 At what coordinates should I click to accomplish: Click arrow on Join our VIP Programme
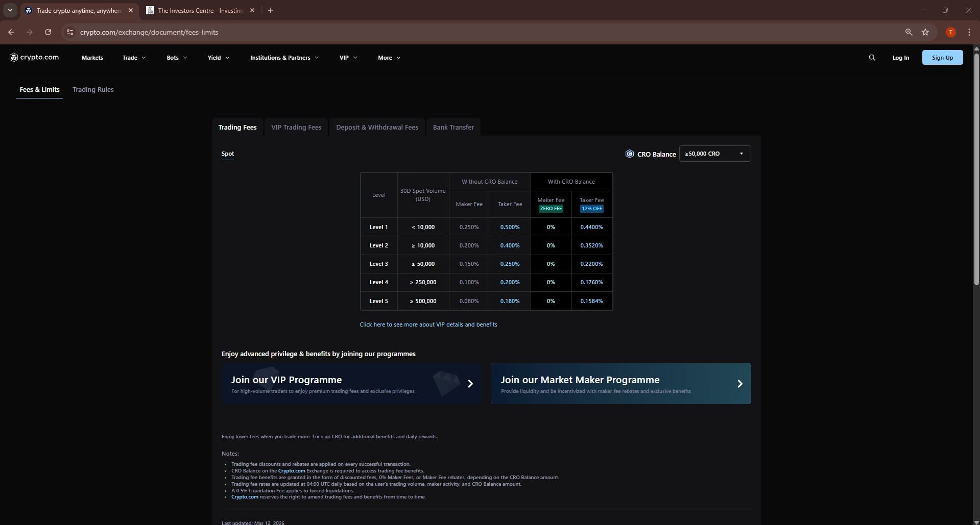coord(470,384)
